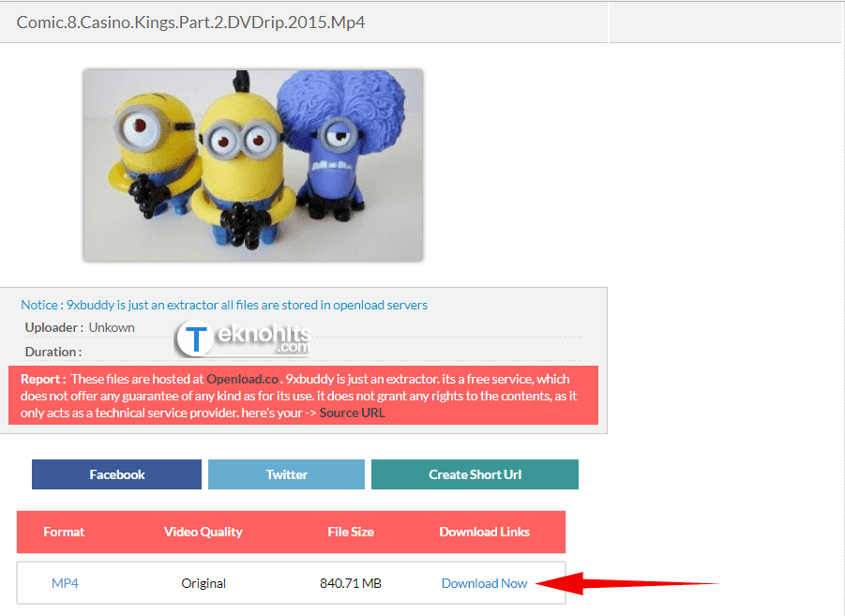Image resolution: width=845 pixels, height=616 pixels.
Task: Click the Create Short Url button
Action: click(475, 474)
